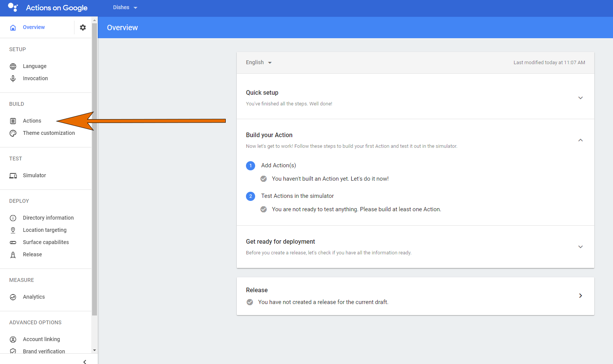This screenshot has height=364, width=613.
Task: Click checkmark beside 'You have not created a release'
Action: (250, 302)
